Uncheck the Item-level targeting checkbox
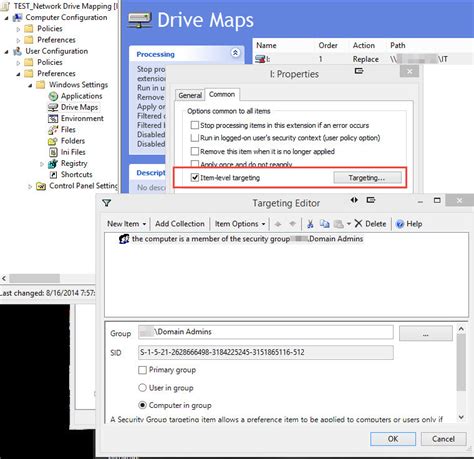 (x=195, y=178)
